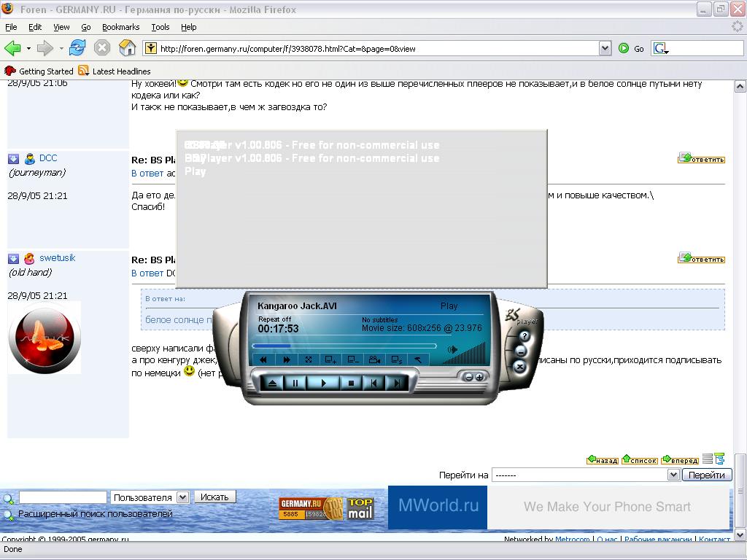Click the Play button in BS Player

(x=323, y=383)
